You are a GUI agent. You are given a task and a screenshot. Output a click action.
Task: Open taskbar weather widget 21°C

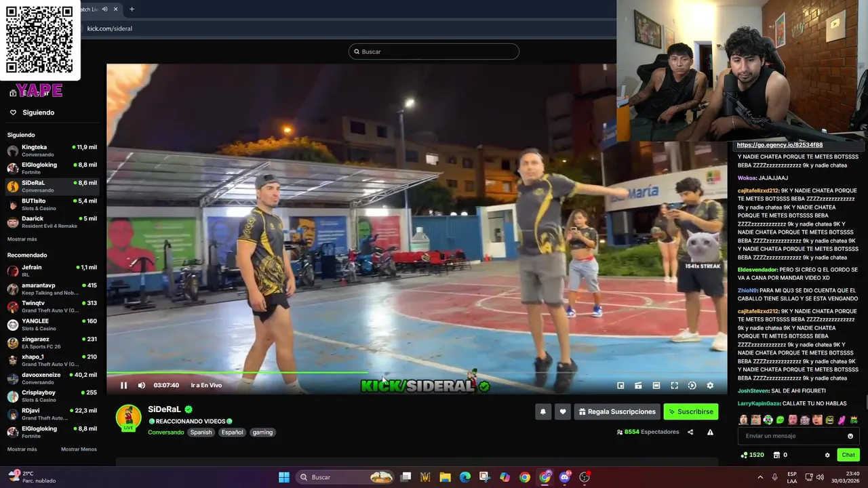pyautogui.click(x=33, y=477)
